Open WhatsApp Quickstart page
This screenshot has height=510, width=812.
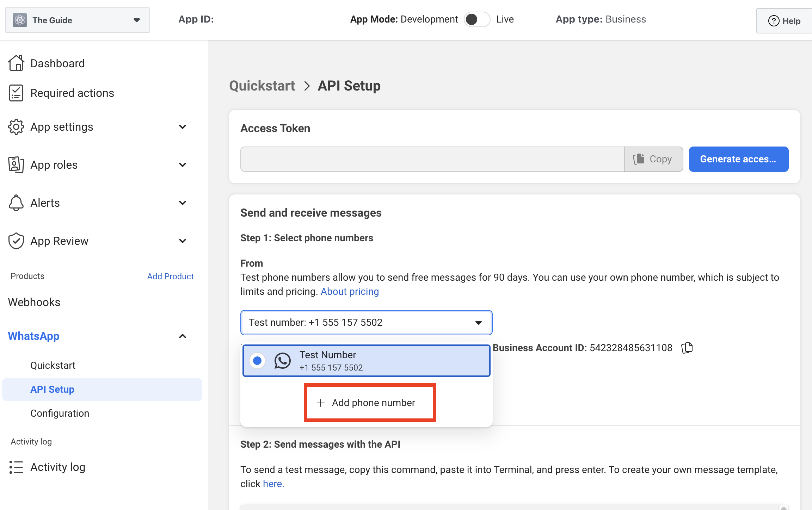(53, 365)
